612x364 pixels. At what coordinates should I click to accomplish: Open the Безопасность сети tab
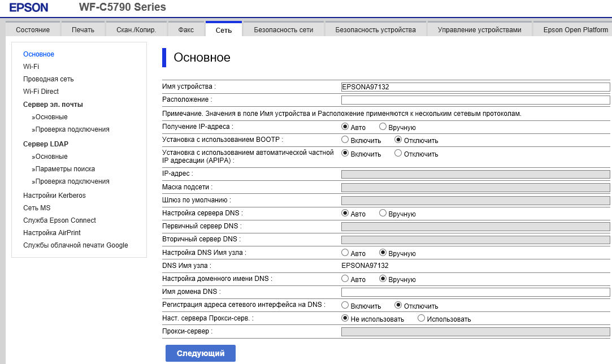coord(283,29)
